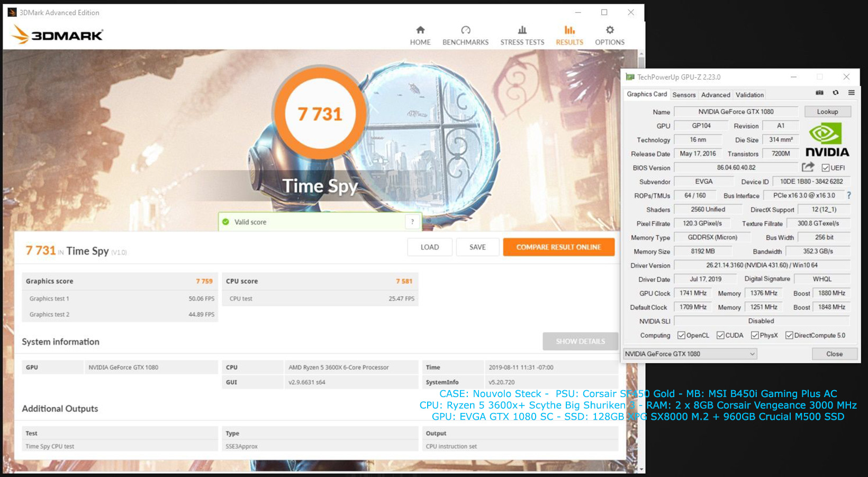Click the 3DMark title bar app icon
868x477 pixels.
pos(12,12)
